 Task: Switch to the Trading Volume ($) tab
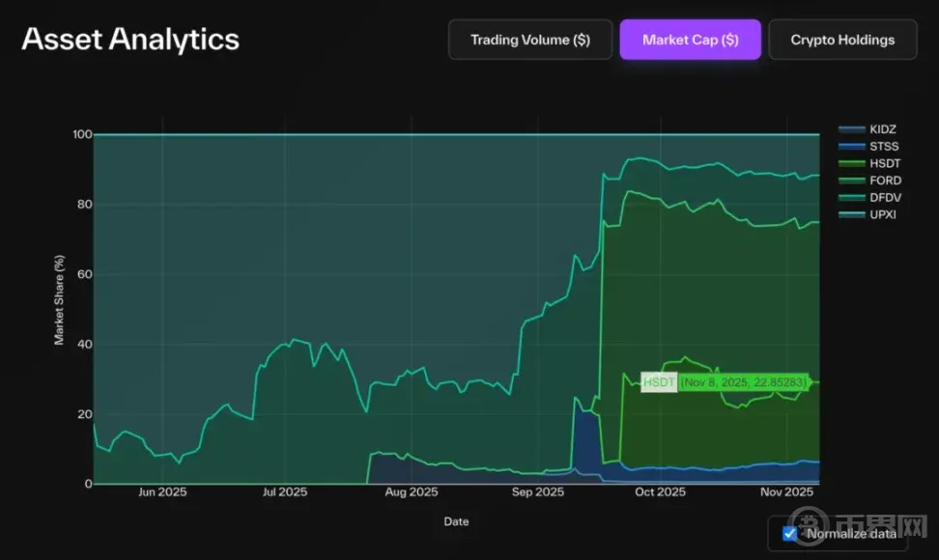529,40
